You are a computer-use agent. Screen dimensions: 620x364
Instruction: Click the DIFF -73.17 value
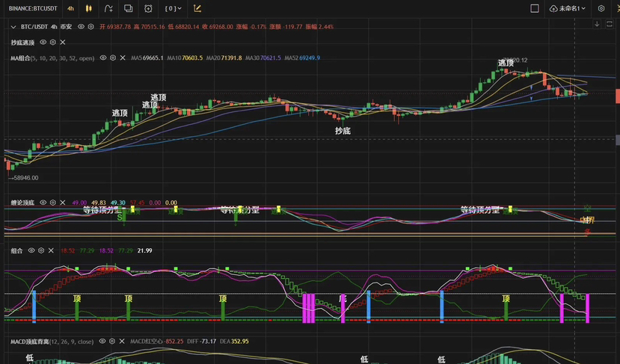201,342
